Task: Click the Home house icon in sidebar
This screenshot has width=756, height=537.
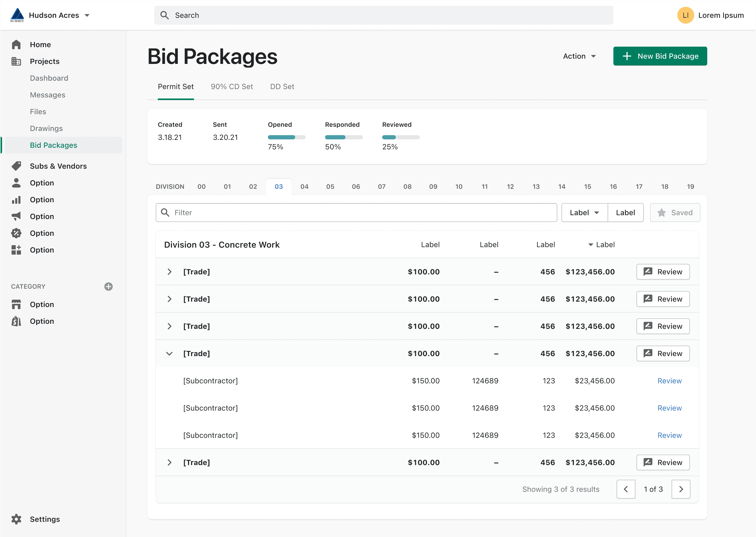Action: click(x=16, y=45)
